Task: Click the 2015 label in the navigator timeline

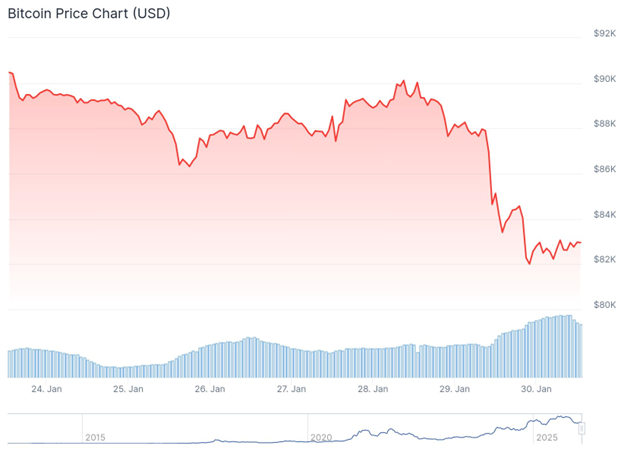Action: tap(95, 438)
